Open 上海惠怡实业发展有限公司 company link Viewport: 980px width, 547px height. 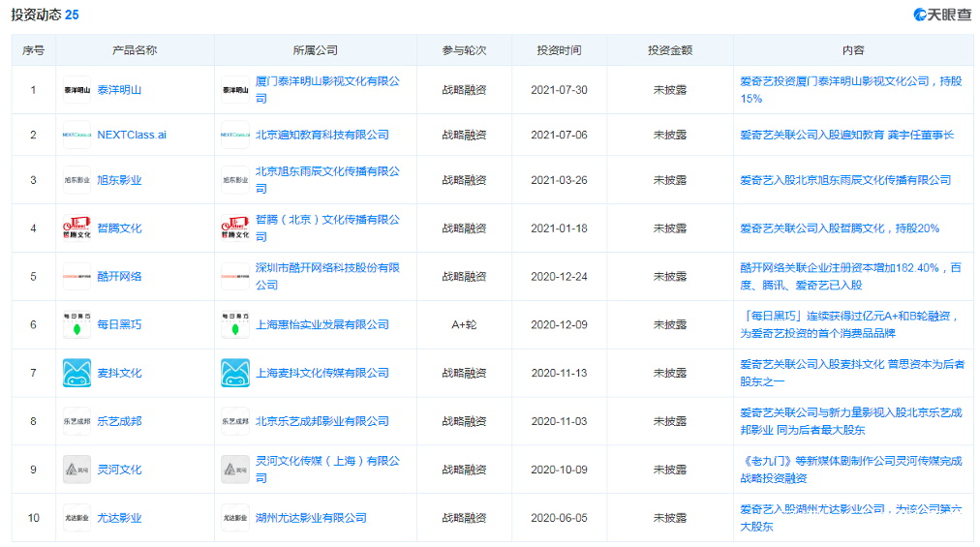[x=322, y=324]
